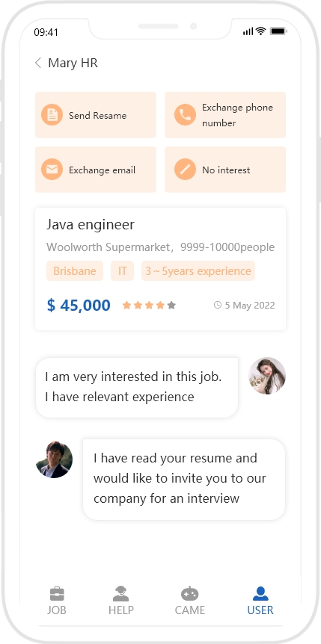Tap the envelope icon for Exchange email
The width and height of the screenshot is (321, 644).
(52, 169)
